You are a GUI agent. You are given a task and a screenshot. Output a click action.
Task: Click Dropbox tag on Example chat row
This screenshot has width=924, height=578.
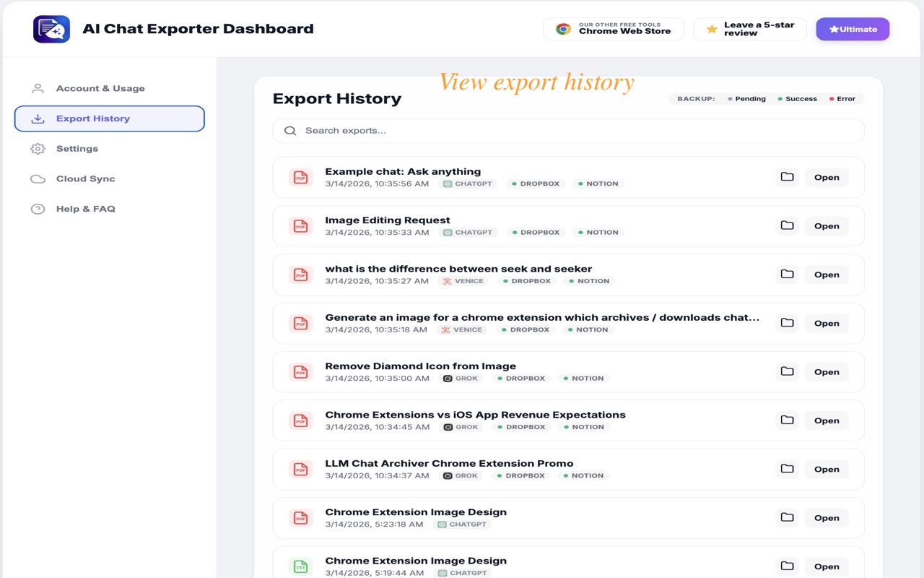coord(536,184)
